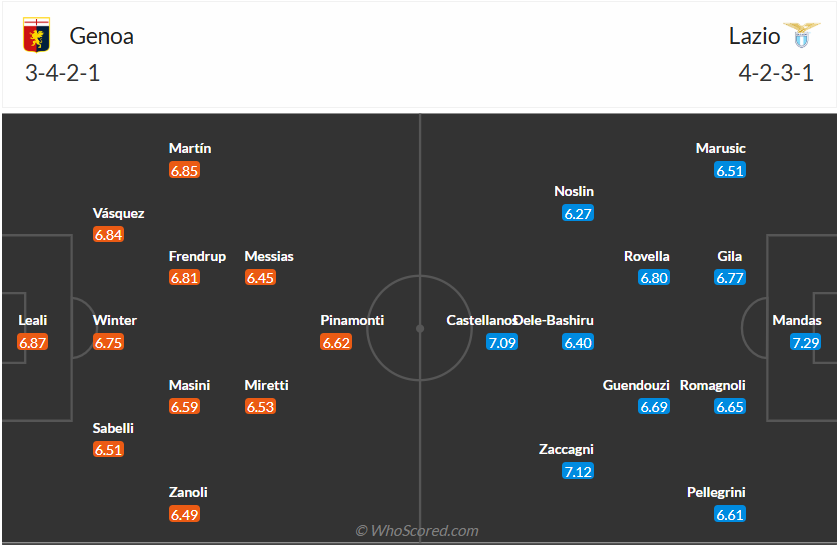The width and height of the screenshot is (839, 545).
Task: Open the Genoa team name link
Action: coord(101,36)
